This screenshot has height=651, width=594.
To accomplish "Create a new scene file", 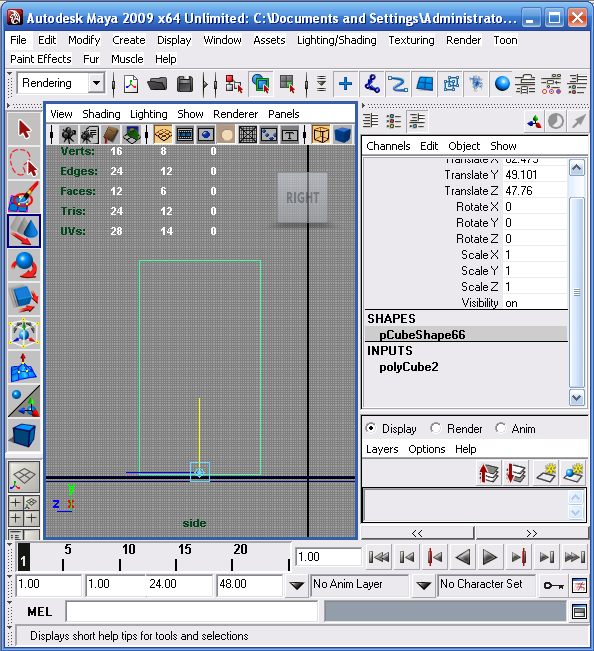I will (131, 84).
